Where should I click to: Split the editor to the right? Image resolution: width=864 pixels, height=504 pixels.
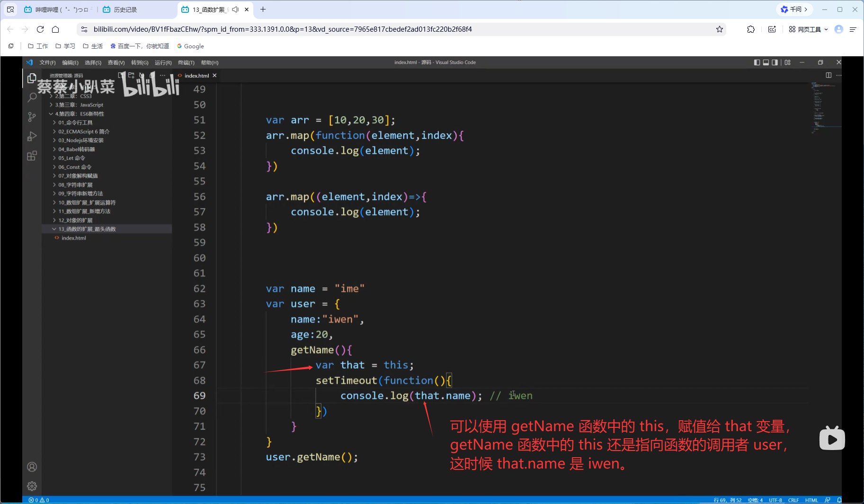(828, 75)
